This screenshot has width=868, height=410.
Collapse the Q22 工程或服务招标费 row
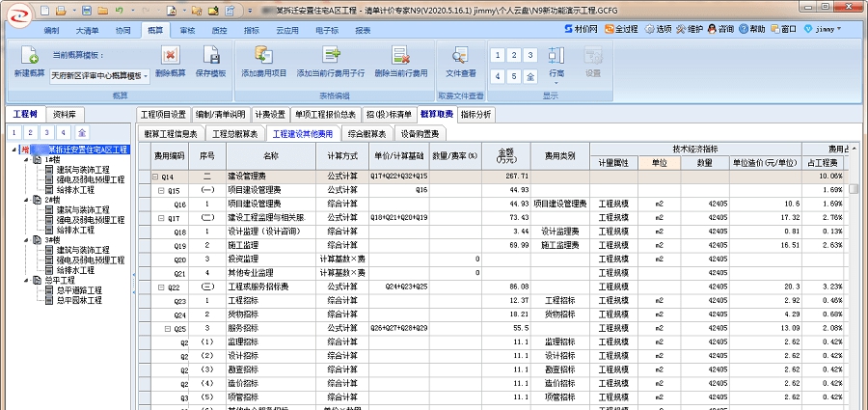162,287
